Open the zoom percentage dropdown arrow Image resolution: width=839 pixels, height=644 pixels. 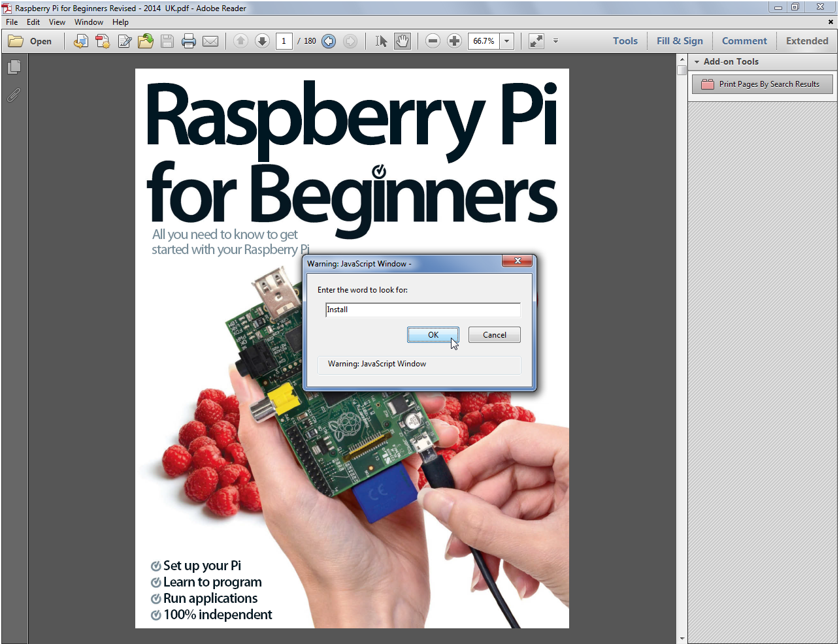(x=506, y=41)
